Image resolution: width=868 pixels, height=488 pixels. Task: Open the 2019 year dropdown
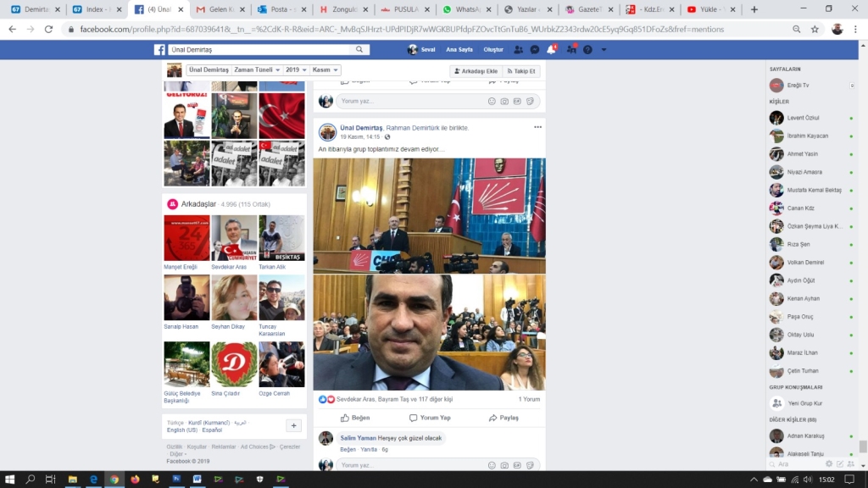tap(296, 70)
